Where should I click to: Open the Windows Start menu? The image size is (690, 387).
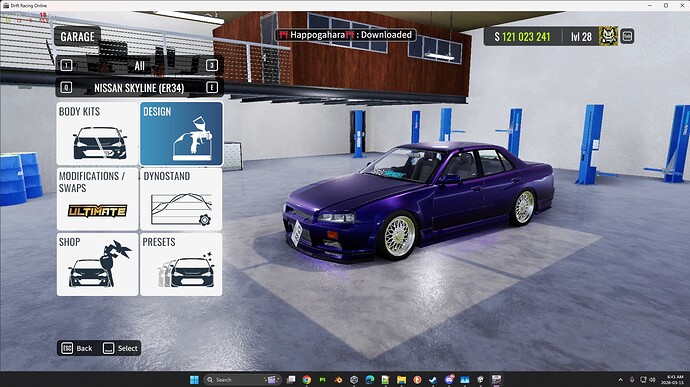click(194, 380)
